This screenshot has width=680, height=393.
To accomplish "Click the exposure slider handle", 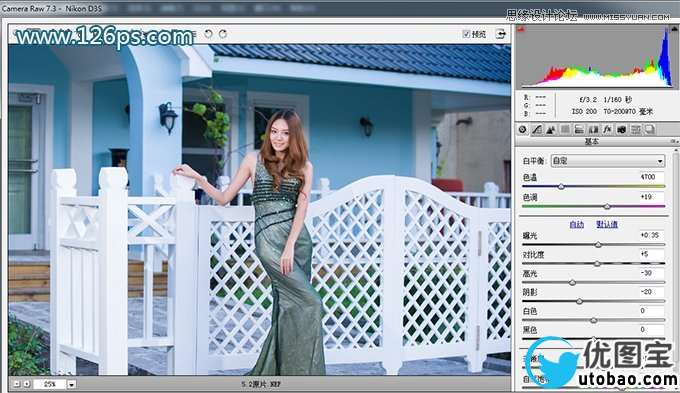I will 598,245.
